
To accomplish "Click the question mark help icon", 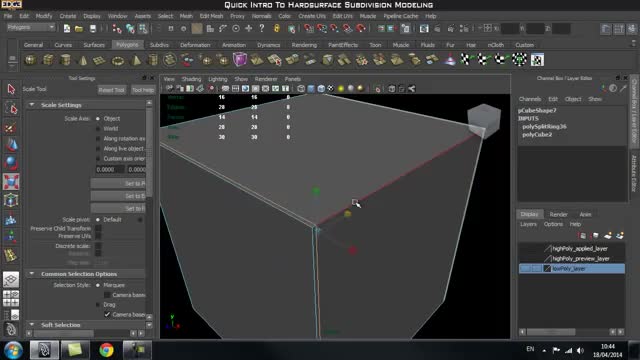I will tap(262, 28).
